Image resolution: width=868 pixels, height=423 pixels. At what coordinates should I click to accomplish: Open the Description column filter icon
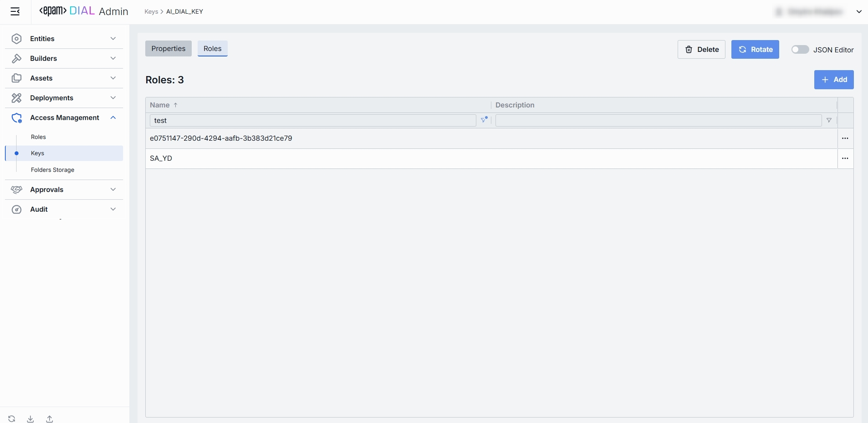tap(829, 120)
